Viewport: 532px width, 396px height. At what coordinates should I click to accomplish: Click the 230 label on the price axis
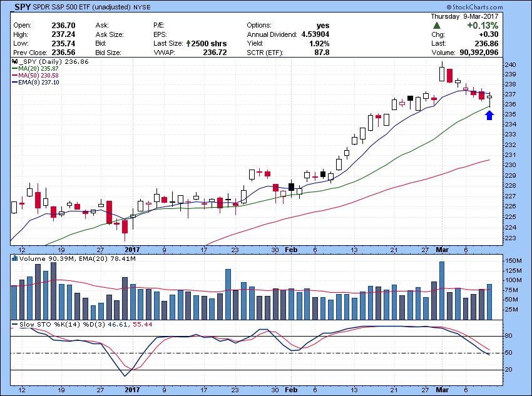tap(510, 165)
